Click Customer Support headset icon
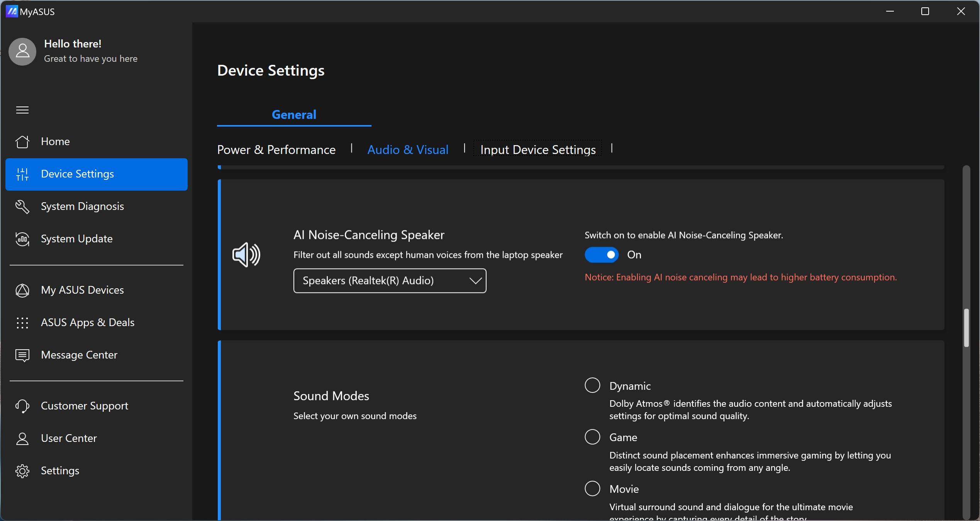This screenshot has width=980, height=521. [x=22, y=406]
